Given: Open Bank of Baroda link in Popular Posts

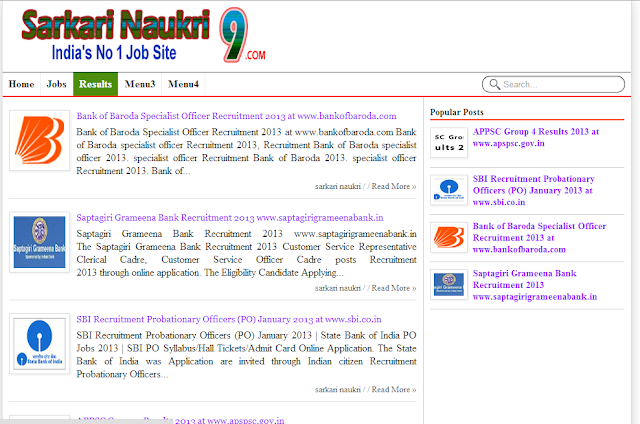Looking at the screenshot, I should pos(539,238).
